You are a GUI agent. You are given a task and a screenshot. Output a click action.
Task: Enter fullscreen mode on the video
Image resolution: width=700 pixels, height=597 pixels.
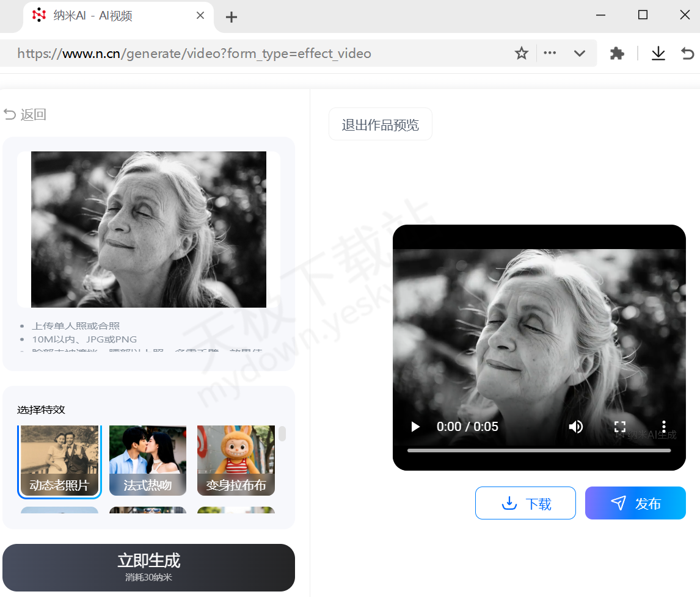point(619,427)
